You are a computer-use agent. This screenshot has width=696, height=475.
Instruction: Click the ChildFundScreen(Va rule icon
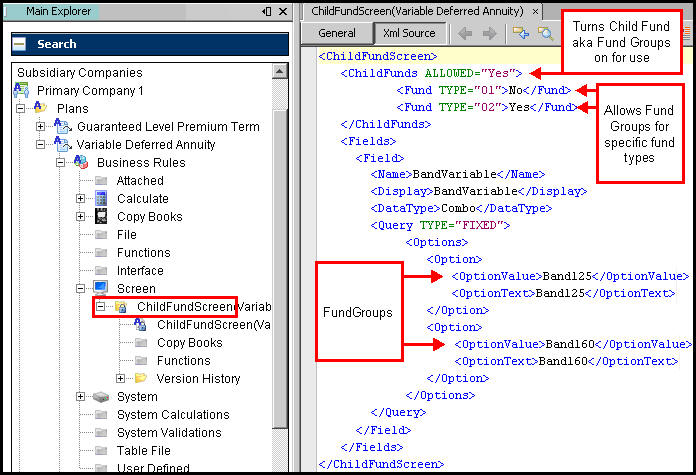tap(140, 325)
